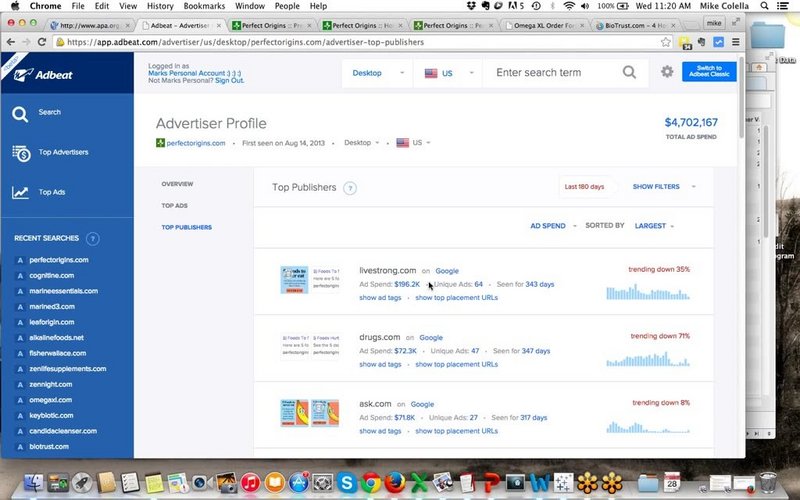Viewport: 800px width, 500px height.
Task: Click the Sign Out link
Action: point(229,81)
